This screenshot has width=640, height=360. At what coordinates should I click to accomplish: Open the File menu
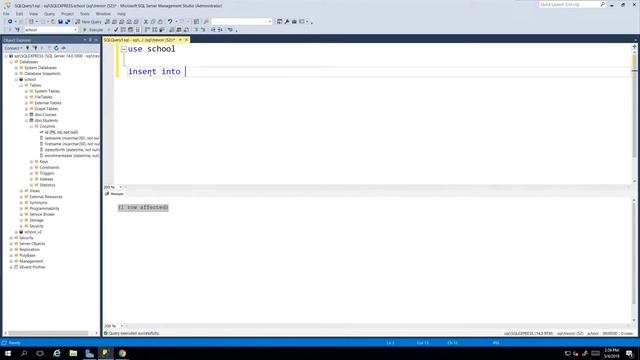tap(6, 14)
